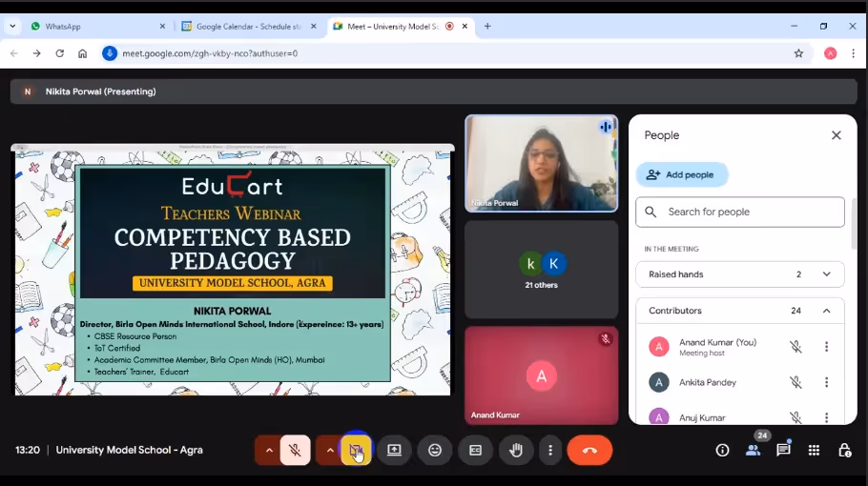This screenshot has height=486, width=868.
Task: Start presenting screen with share button
Action: coord(394,450)
